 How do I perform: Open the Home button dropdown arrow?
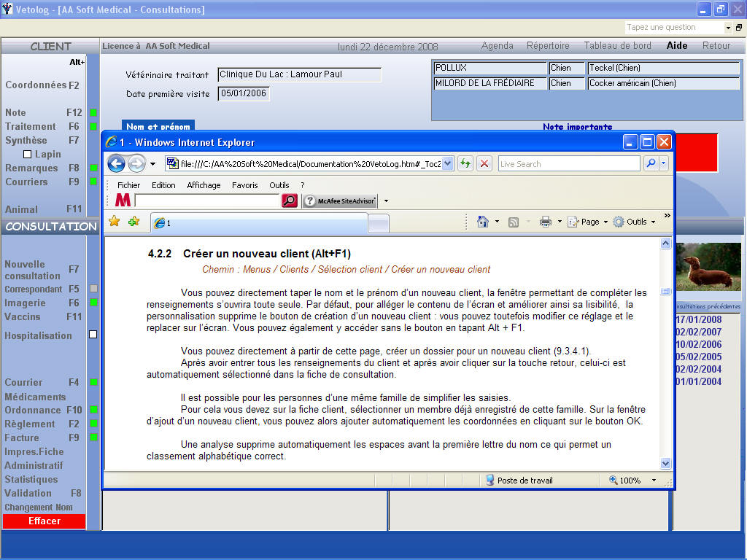[x=497, y=222]
